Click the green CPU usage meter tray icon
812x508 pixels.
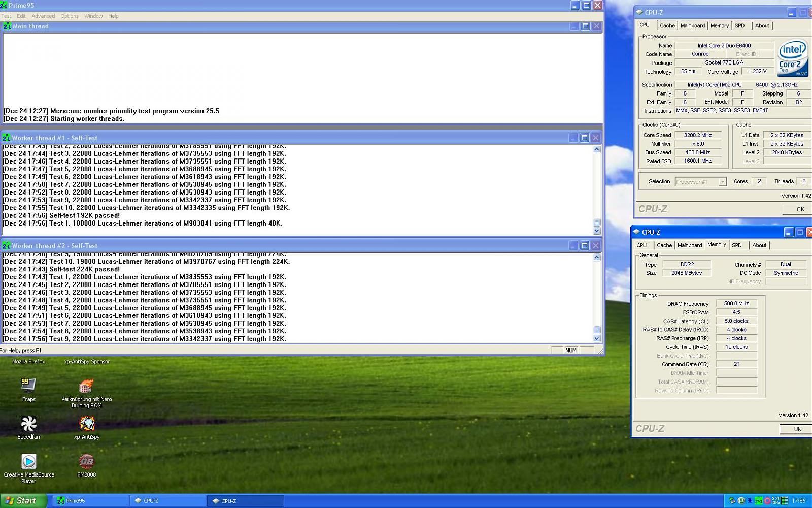pyautogui.click(x=785, y=501)
